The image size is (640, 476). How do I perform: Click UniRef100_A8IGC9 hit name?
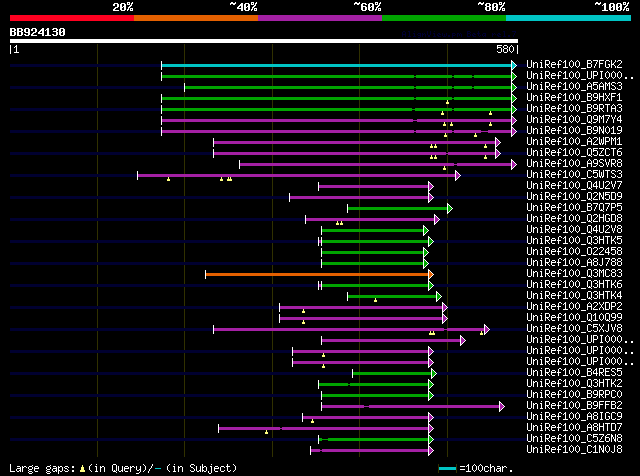[x=574, y=417]
